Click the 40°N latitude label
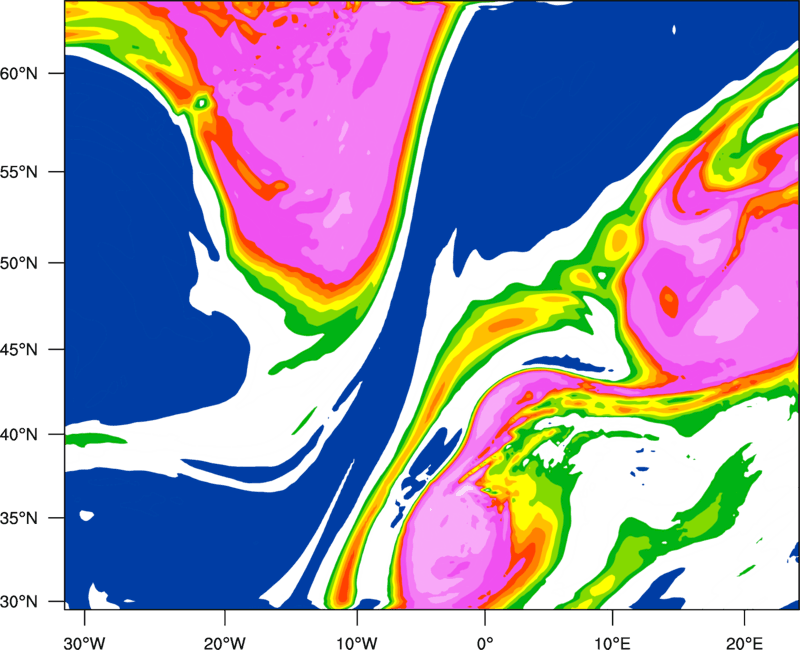This screenshot has height=650, width=800. tap(19, 435)
